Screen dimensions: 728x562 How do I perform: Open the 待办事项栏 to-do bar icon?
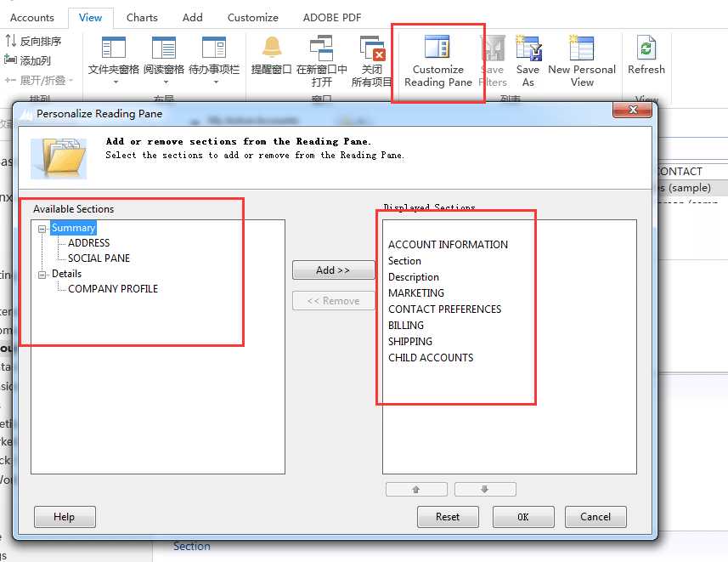214,48
